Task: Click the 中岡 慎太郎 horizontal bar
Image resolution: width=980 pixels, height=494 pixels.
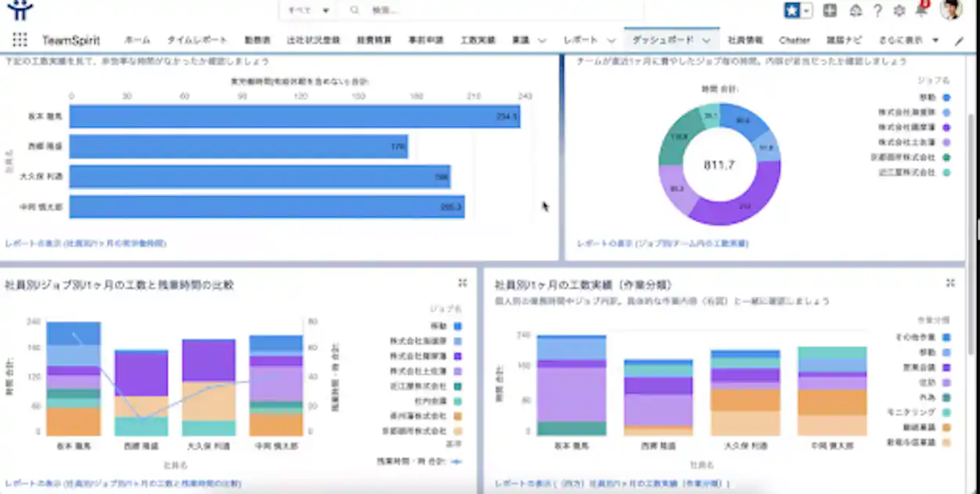Action: pos(267,207)
